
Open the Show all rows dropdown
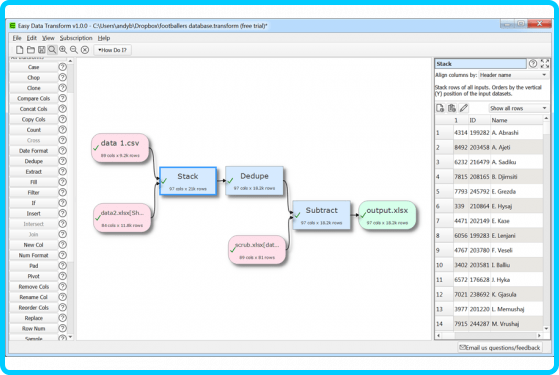pos(518,108)
